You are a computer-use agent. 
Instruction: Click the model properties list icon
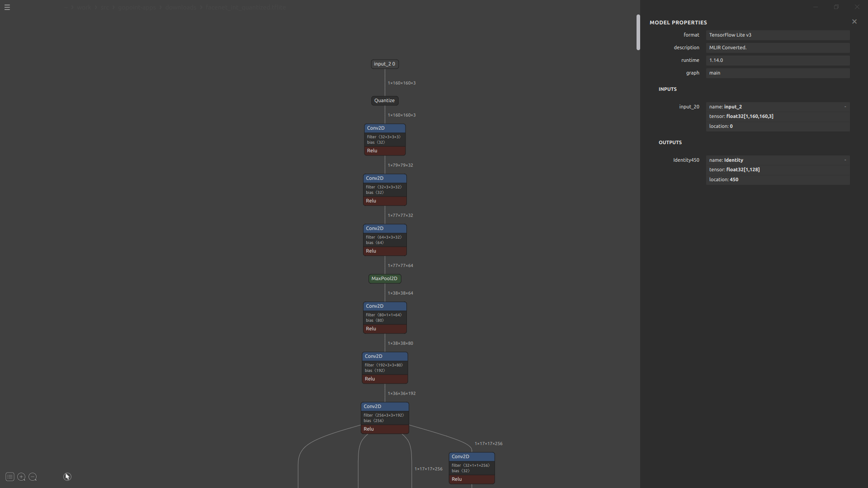coord(9,477)
